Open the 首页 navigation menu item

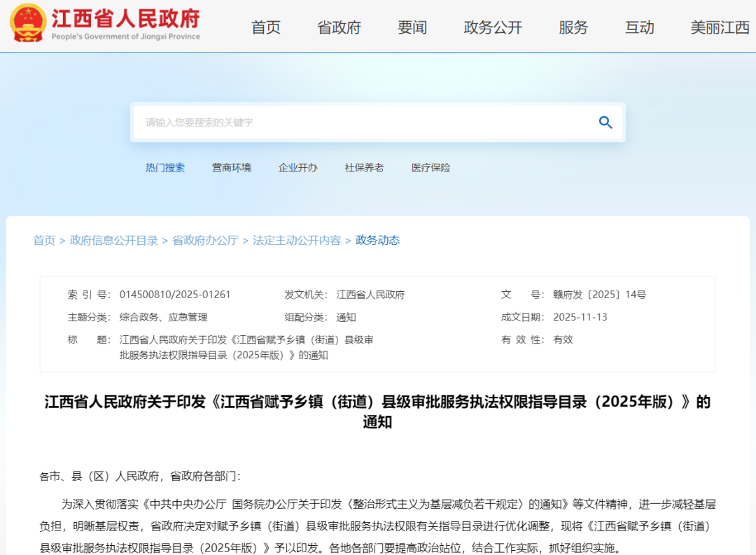pos(266,27)
